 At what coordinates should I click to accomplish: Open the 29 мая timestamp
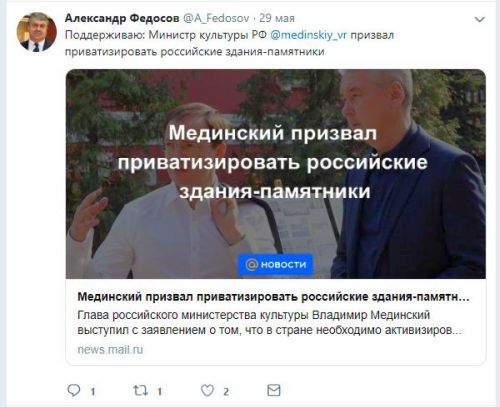[277, 18]
